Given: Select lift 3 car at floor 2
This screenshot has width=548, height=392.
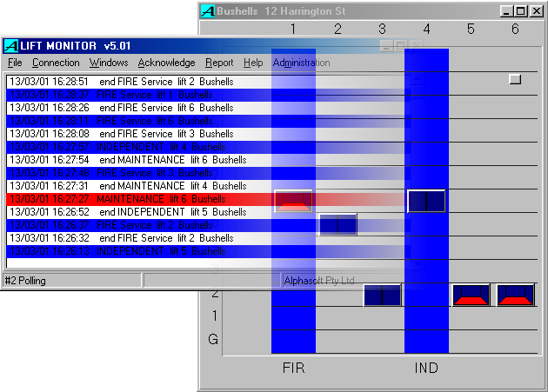Looking at the screenshot, I should 382,295.
